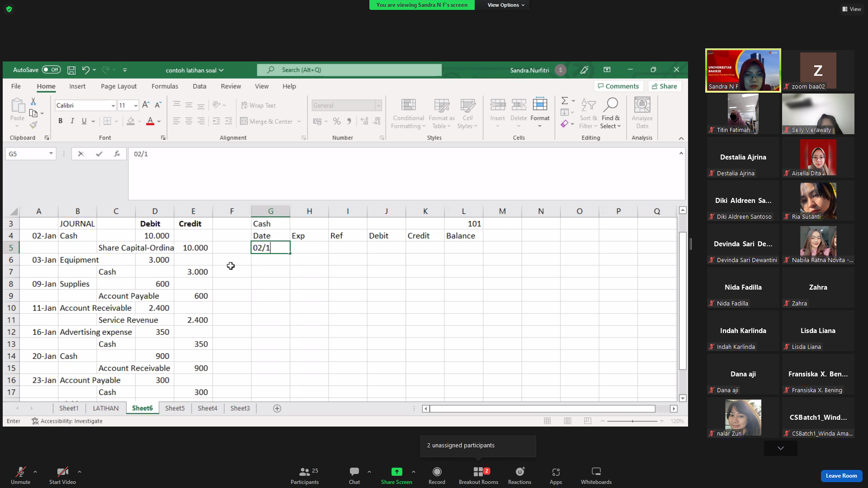This screenshot has width=868, height=488.
Task: Click the Decrease Indent icon
Action: 216,121
